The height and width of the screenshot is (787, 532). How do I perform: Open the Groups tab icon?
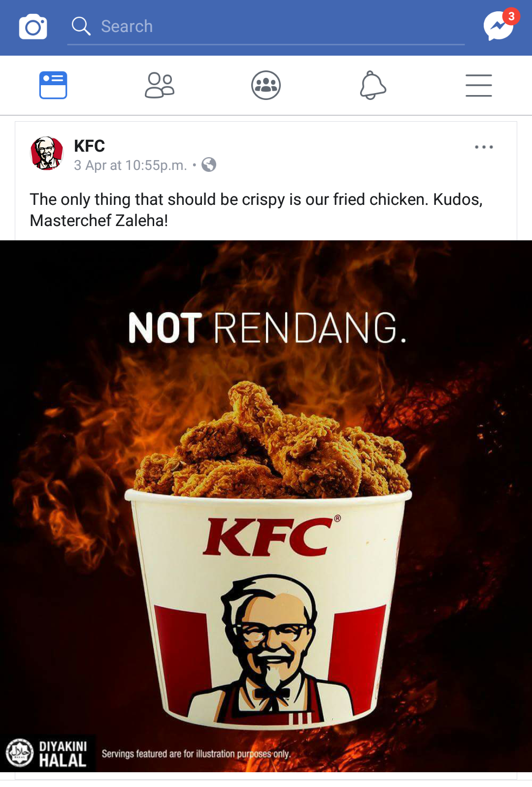266,85
